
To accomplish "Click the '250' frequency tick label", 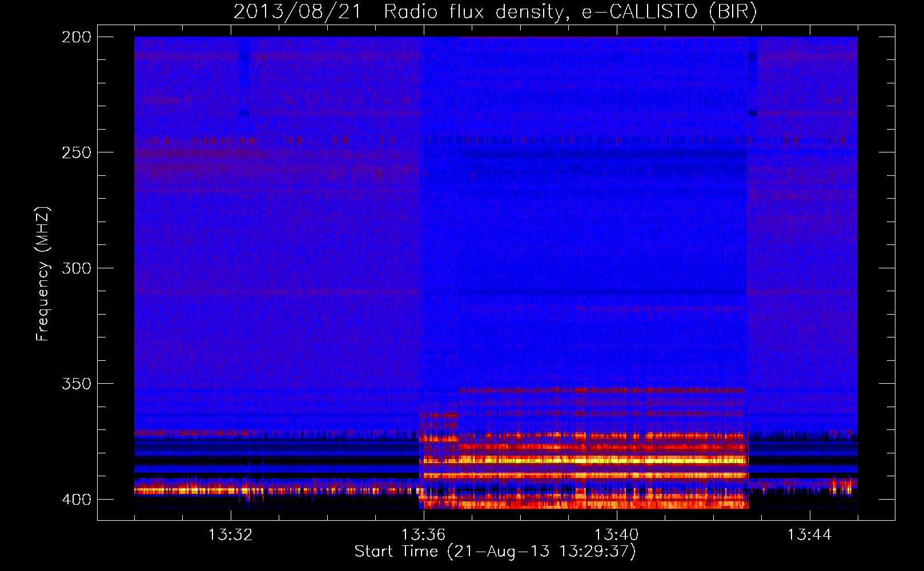I will click(77, 152).
